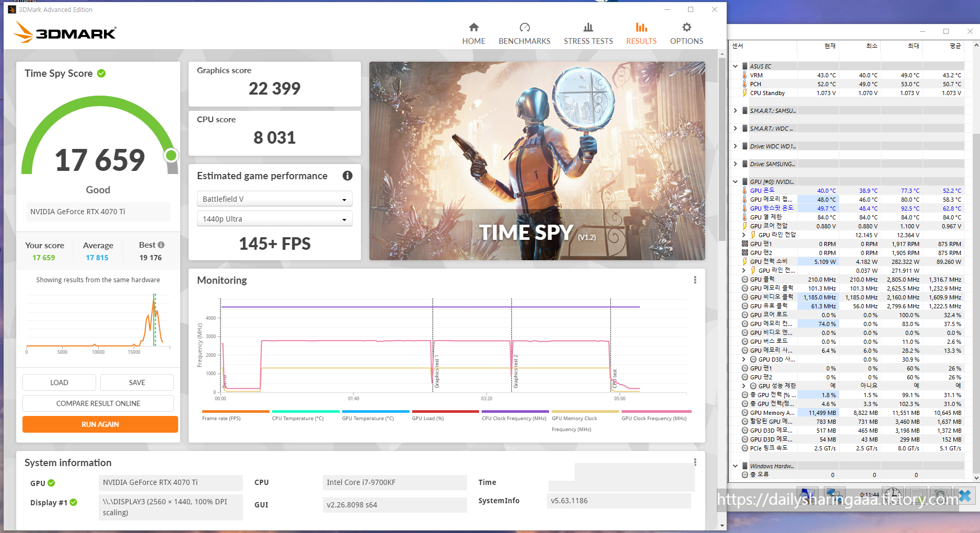
Task: Expand the S.M.A.R.T.: WDC... group
Action: point(736,129)
